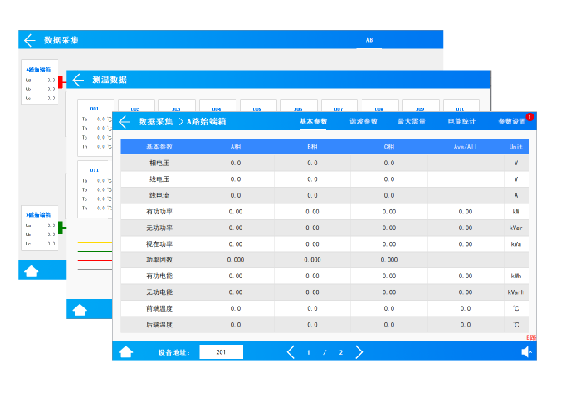
Task: Click the A相 value in the 有功电能 row
Action: point(236,276)
